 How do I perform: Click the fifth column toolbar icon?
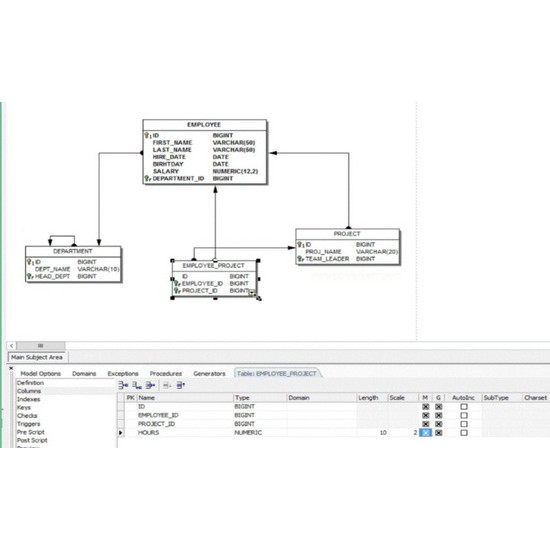(181, 385)
